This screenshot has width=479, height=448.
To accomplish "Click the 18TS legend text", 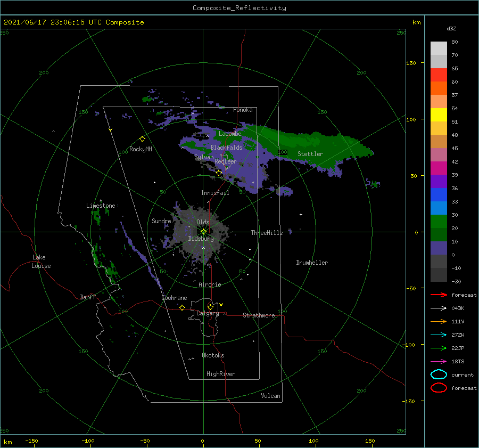I will tap(458, 362).
